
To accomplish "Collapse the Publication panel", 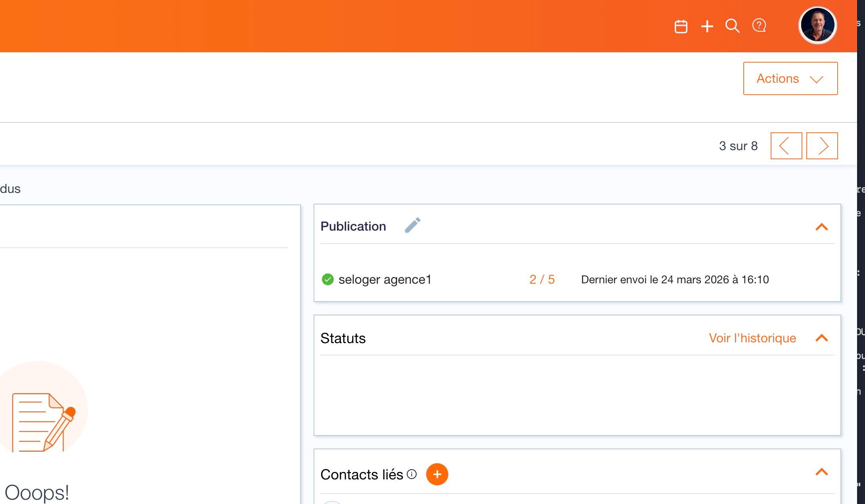I will pyautogui.click(x=821, y=227).
